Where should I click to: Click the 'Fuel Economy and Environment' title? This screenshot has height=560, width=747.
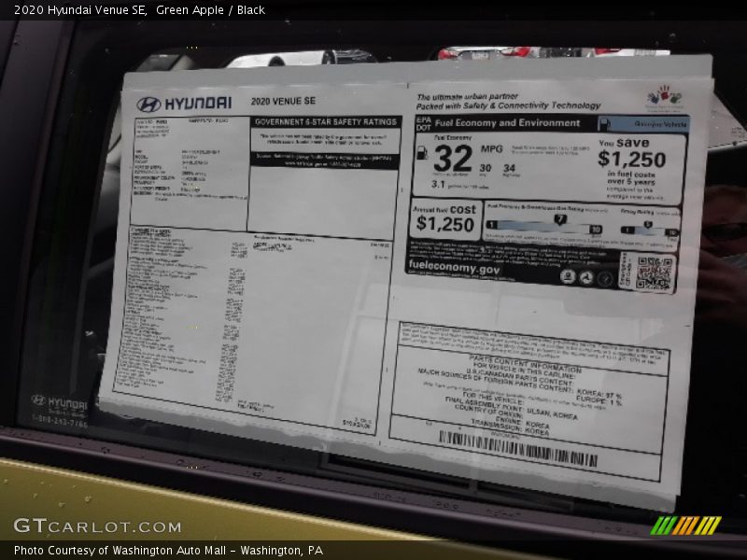(507, 123)
